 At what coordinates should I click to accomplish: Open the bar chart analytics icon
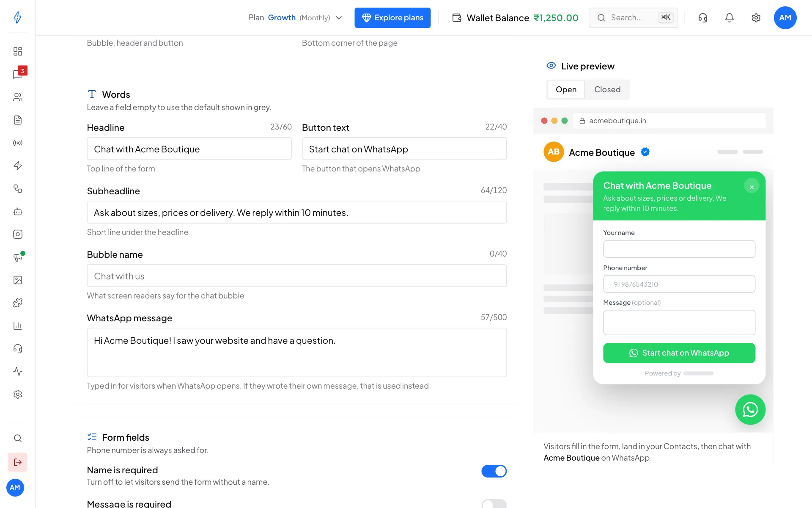pyautogui.click(x=17, y=326)
